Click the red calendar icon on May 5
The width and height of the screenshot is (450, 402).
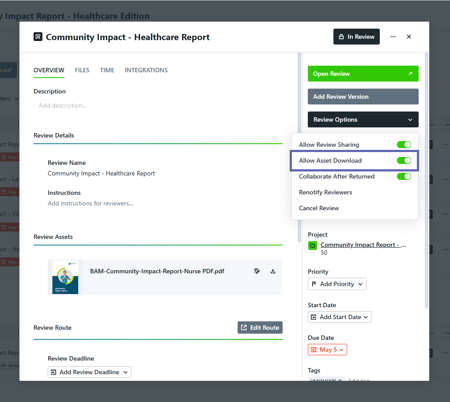pos(313,350)
